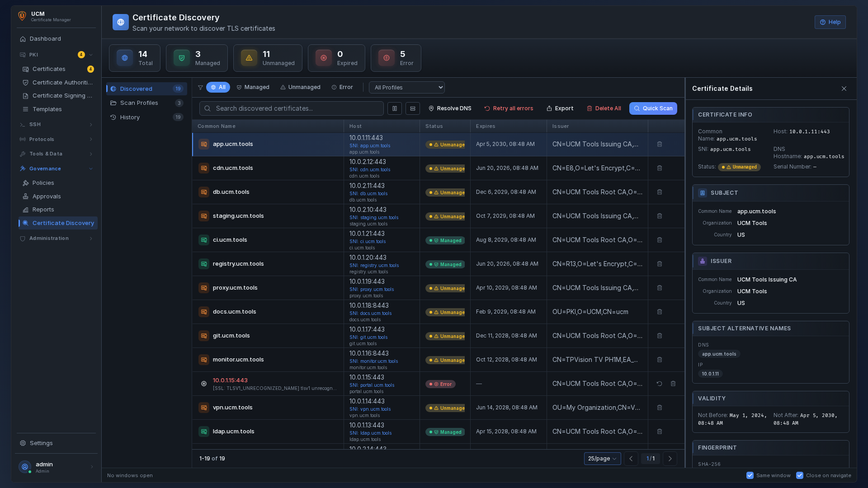Collapse the Governance sidebar section
Image resolution: width=868 pixels, height=488 pixels.
91,169
